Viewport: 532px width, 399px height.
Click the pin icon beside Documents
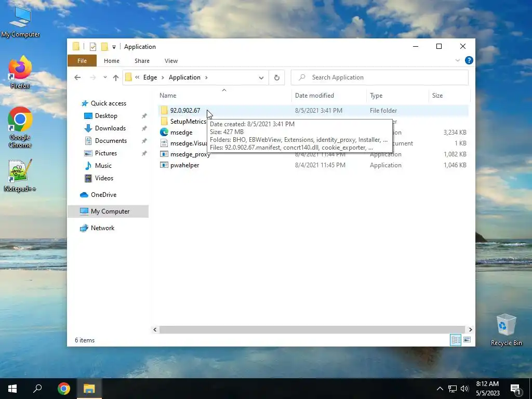[x=144, y=141]
